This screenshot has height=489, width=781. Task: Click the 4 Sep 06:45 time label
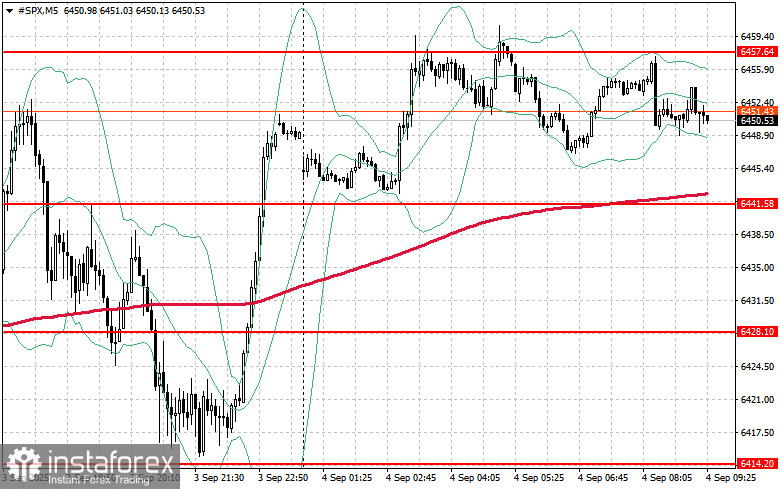tap(603, 478)
